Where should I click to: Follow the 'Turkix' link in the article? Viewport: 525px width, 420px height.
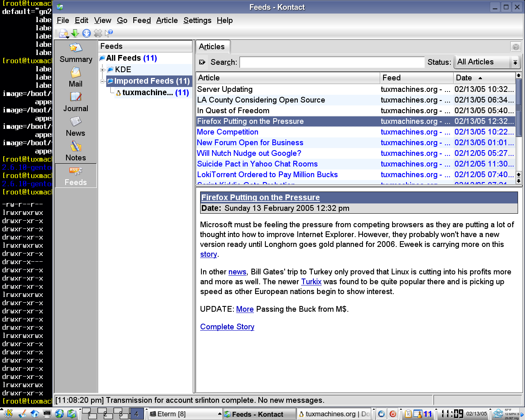[x=311, y=282]
